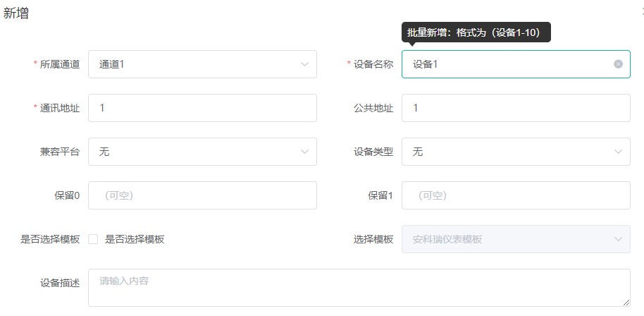Open the 安科瑞仪表模板 template dropdown
Viewport: 644px width, 316px height.
516,239
